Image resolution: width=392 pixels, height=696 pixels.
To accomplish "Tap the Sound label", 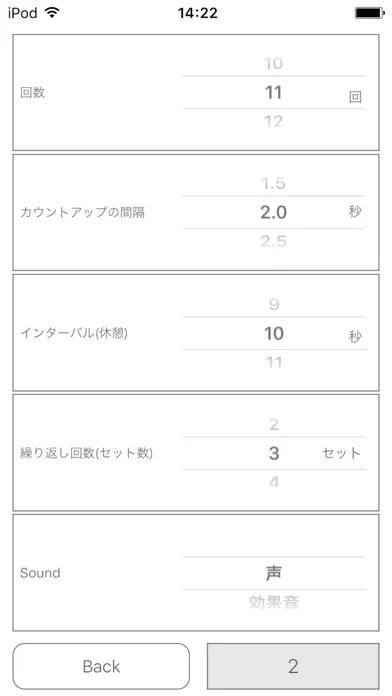I will click(40, 573).
